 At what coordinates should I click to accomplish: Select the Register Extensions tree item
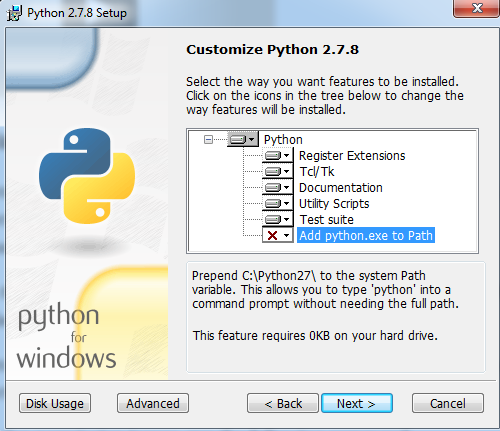pyautogui.click(x=352, y=156)
